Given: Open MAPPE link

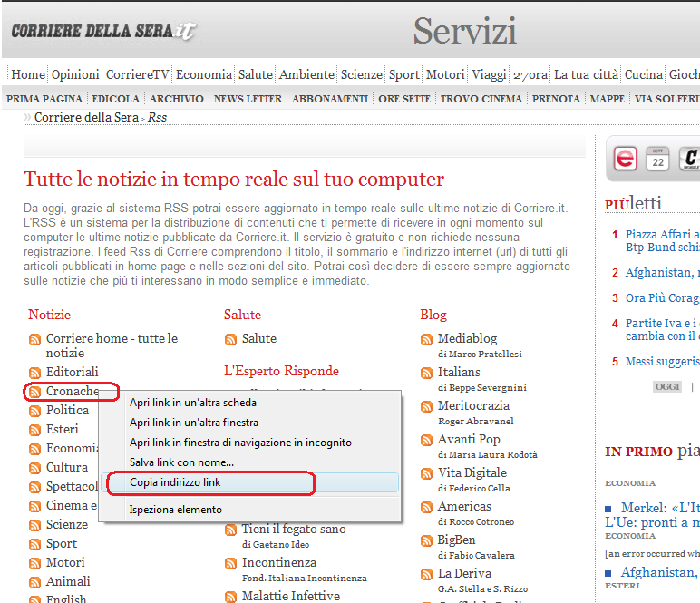Looking at the screenshot, I should pyautogui.click(x=608, y=99).
